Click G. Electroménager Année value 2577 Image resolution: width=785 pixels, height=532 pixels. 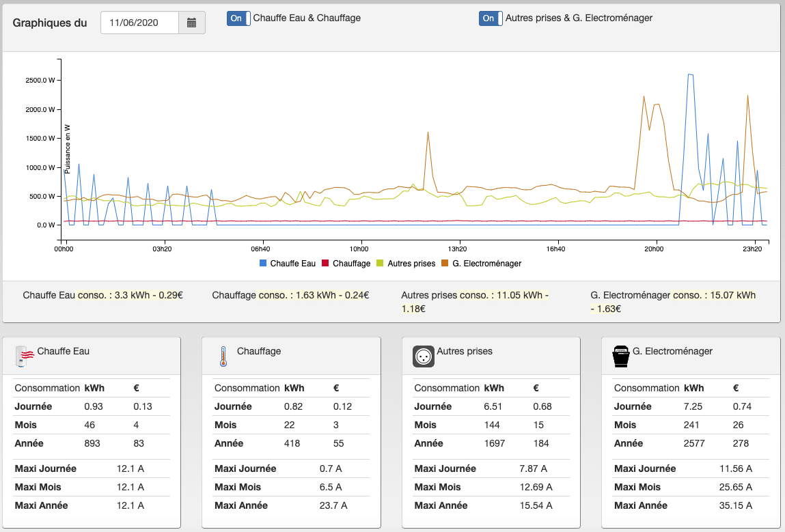tap(694, 443)
